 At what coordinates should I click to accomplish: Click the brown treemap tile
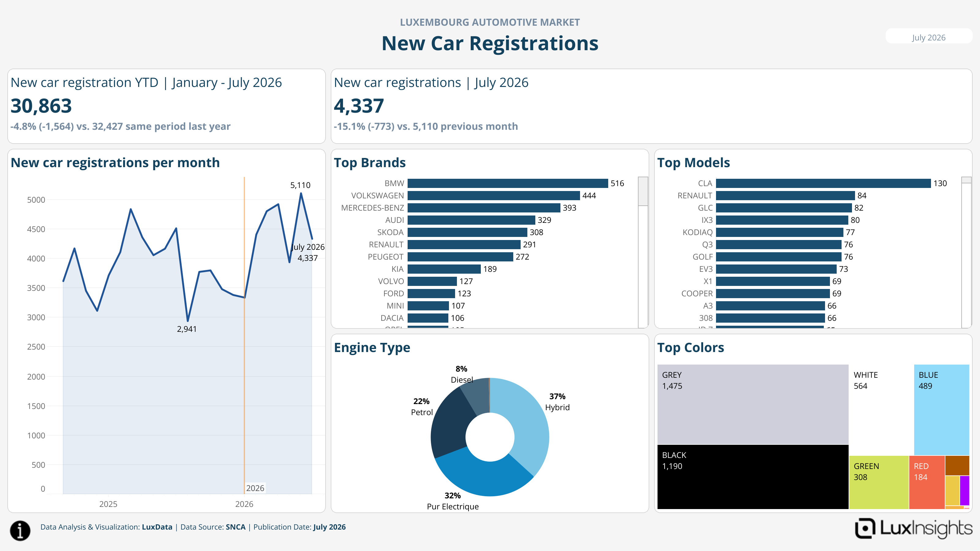pos(957,465)
